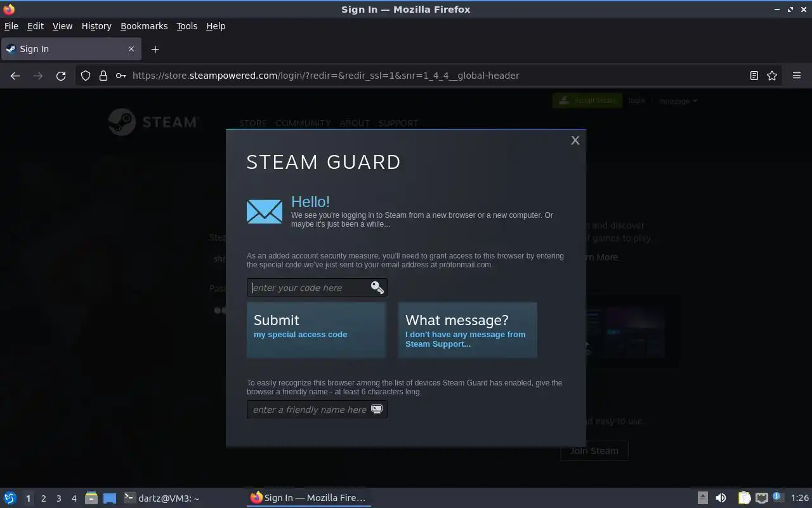Open the File menu
This screenshot has height=508, width=812.
pos(11,26)
